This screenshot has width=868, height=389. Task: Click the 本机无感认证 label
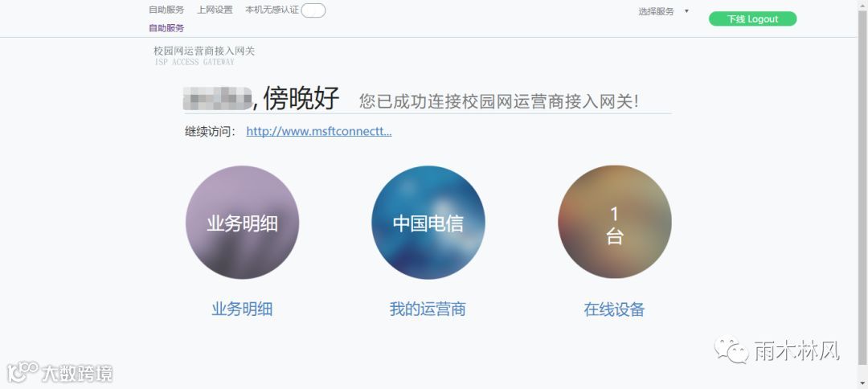272,10
